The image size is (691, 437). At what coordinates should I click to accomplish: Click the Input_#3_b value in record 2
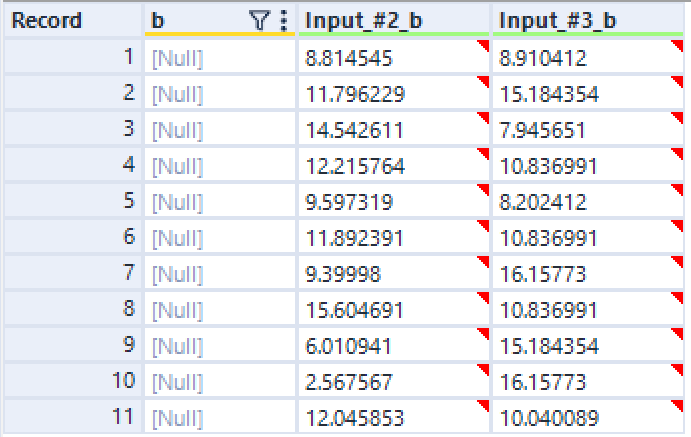point(549,94)
